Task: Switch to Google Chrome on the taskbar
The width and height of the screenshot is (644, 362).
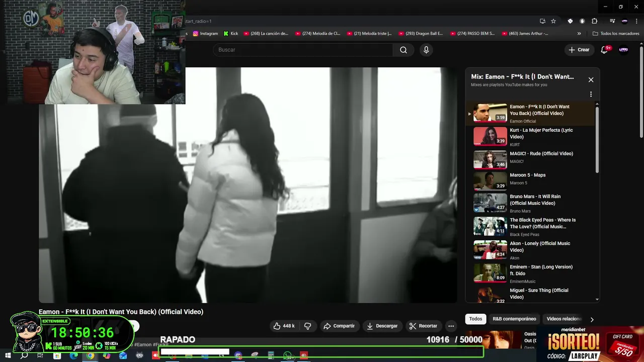Action: click(x=90, y=355)
